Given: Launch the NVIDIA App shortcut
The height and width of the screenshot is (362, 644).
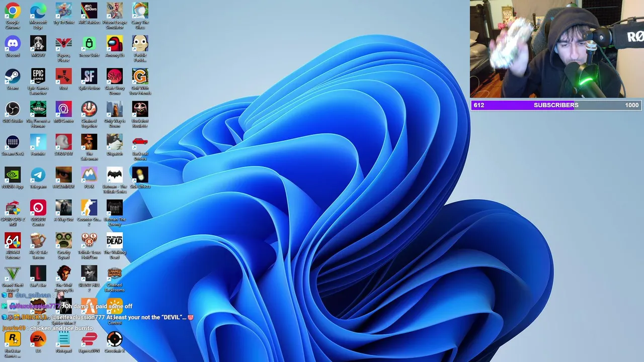Looking at the screenshot, I should coord(13,178).
